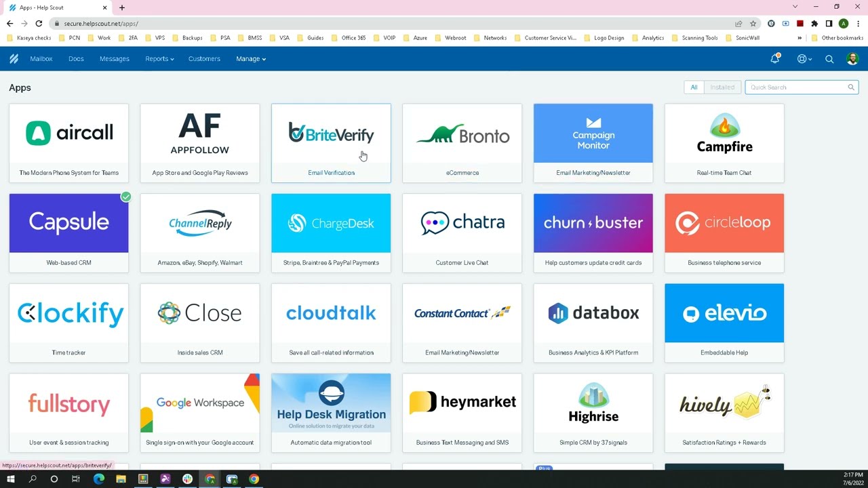Open the Aircall app card
The height and width of the screenshot is (488, 868).
click(x=68, y=143)
